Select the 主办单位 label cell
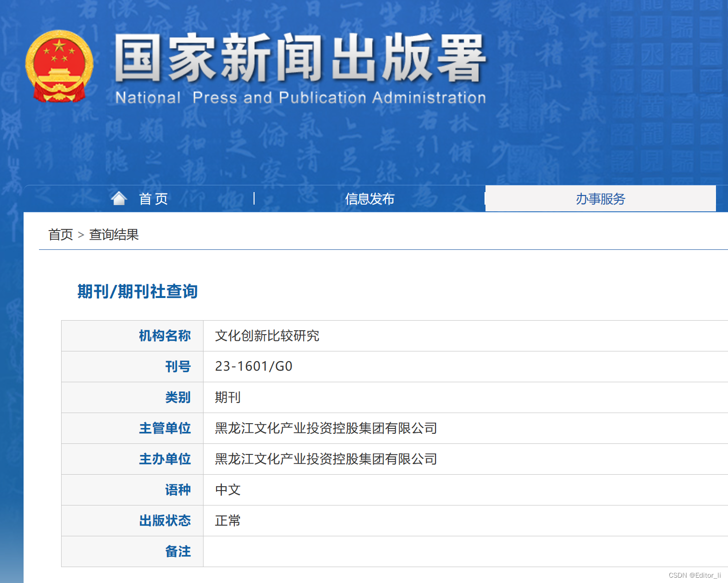 coord(132,459)
